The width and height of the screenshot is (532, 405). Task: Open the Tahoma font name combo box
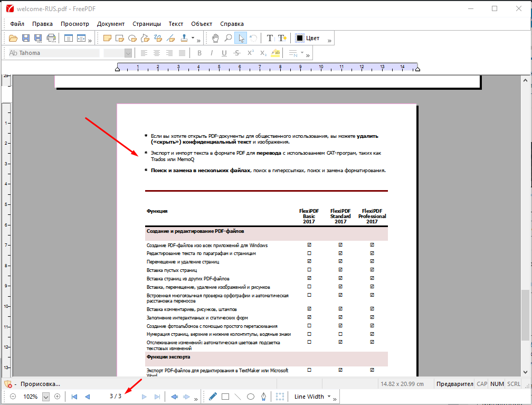pyautogui.click(x=54, y=53)
